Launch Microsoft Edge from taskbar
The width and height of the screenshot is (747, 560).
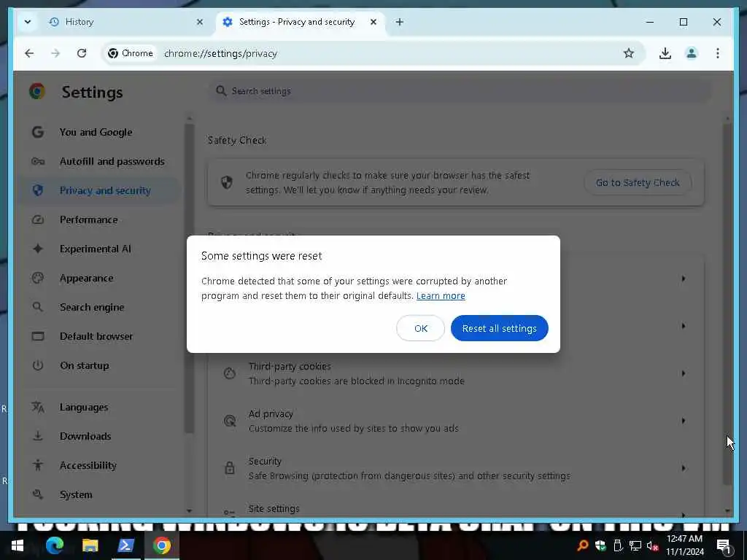click(x=54, y=545)
